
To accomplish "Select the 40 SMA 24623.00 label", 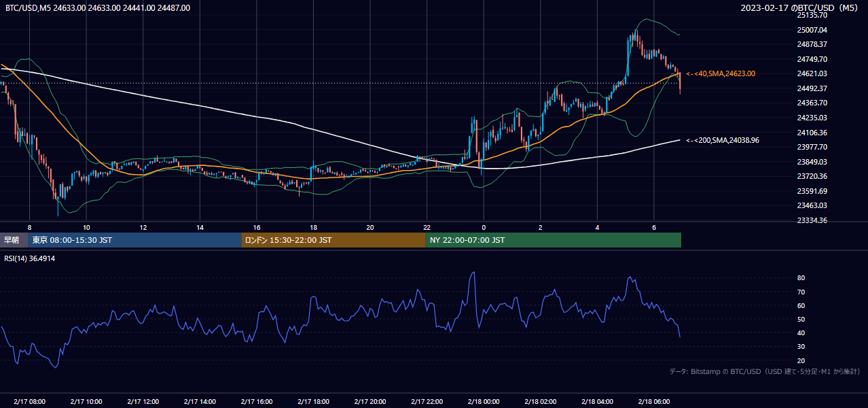I will pos(721,73).
